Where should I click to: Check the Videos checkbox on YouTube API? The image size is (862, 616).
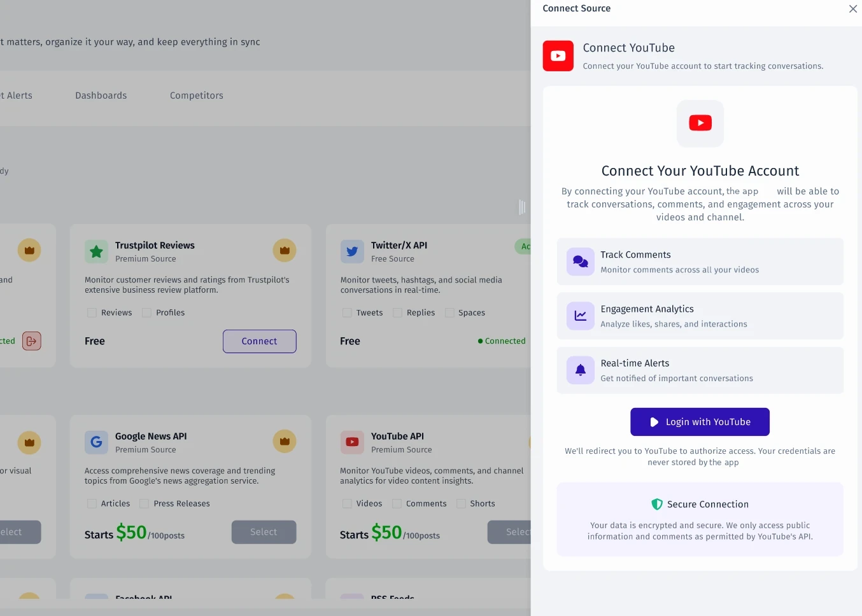pyautogui.click(x=347, y=503)
